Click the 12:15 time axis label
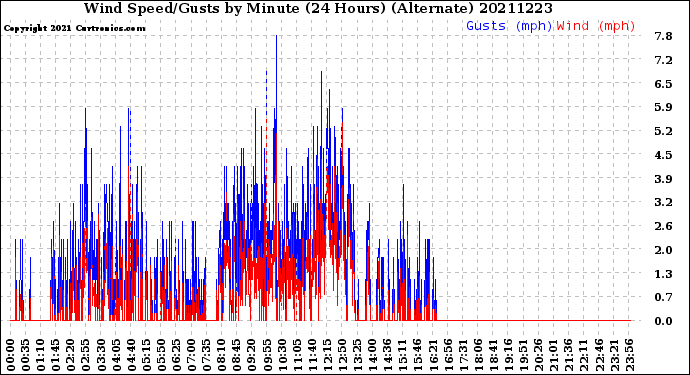This screenshot has height=375, width=690. pyautogui.click(x=327, y=355)
